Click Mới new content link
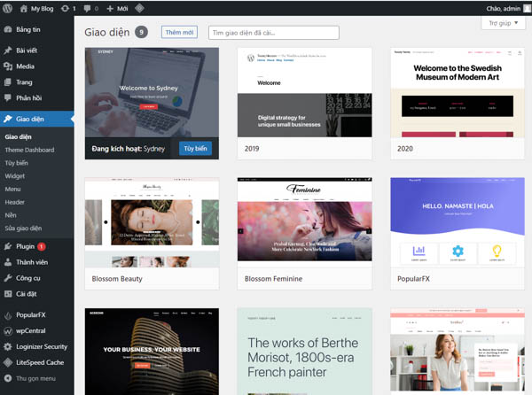Viewport: 532px width, 395px height. 122,9
